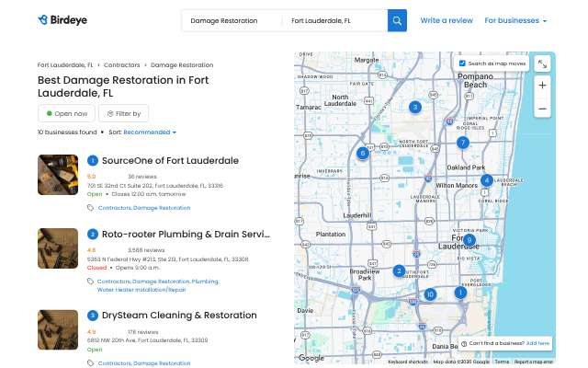Click the map Terms link
The width and height of the screenshot is (588, 368).
pos(502,362)
